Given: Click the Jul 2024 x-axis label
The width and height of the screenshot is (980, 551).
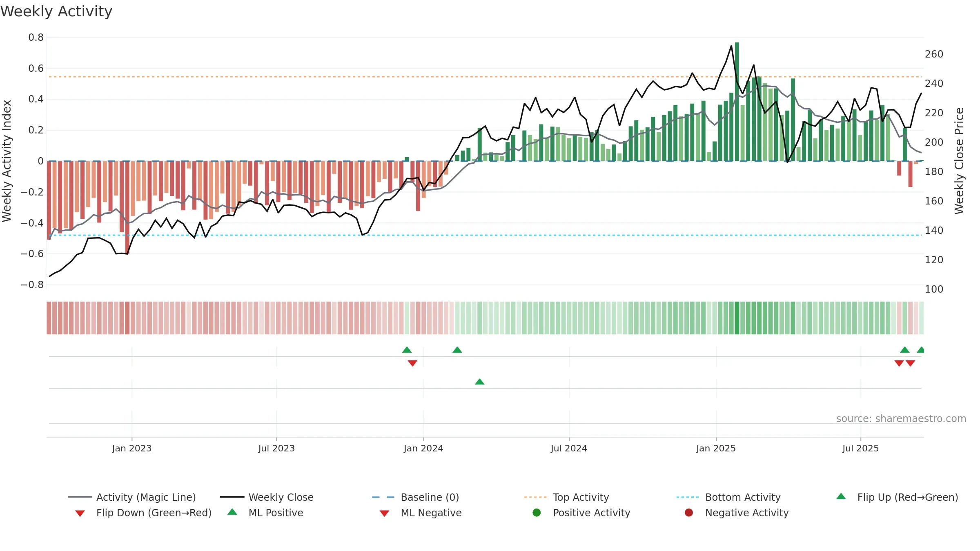Looking at the screenshot, I should pos(569,449).
